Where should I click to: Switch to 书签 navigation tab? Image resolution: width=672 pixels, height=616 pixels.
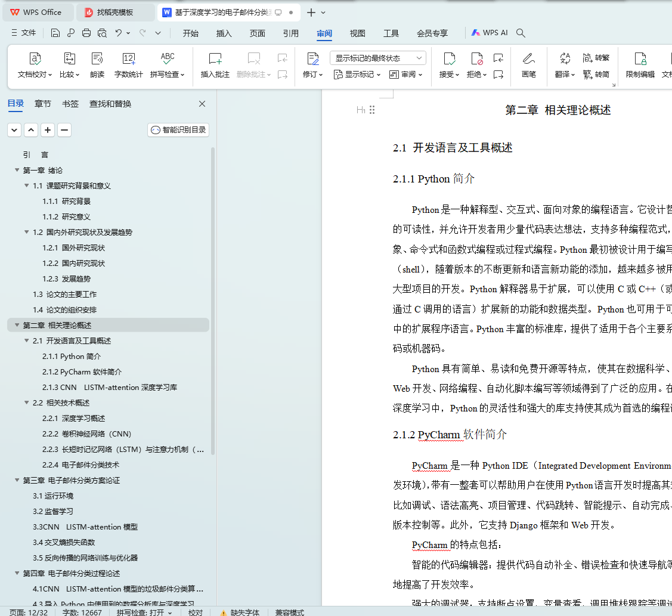coord(70,104)
